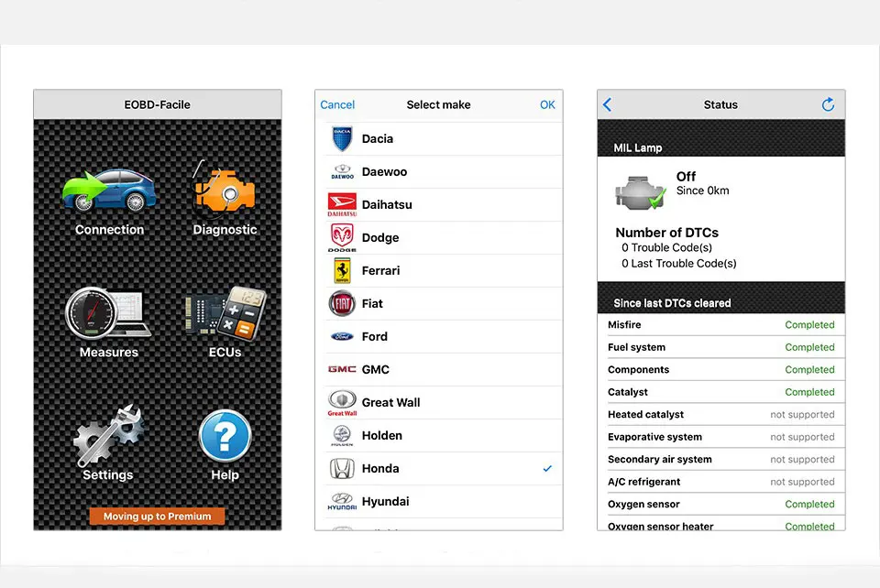Click the MIL lamp engine icon
The width and height of the screenshot is (880, 588).
click(641, 191)
